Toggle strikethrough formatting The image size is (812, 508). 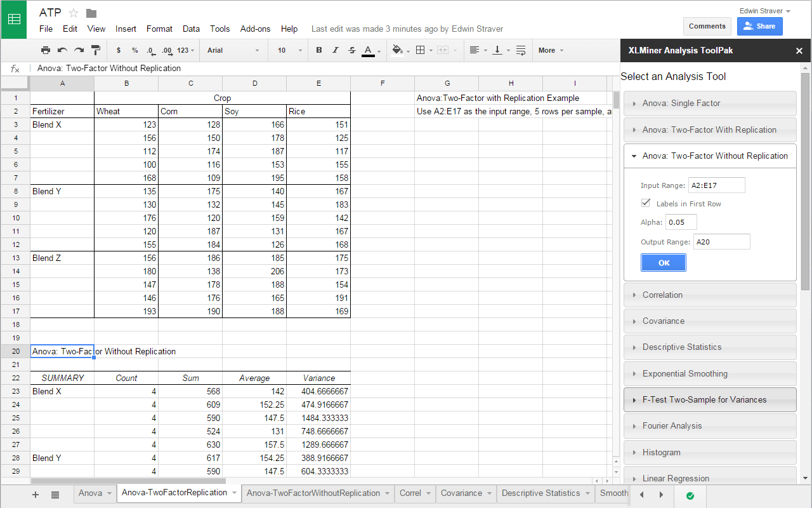(x=351, y=50)
